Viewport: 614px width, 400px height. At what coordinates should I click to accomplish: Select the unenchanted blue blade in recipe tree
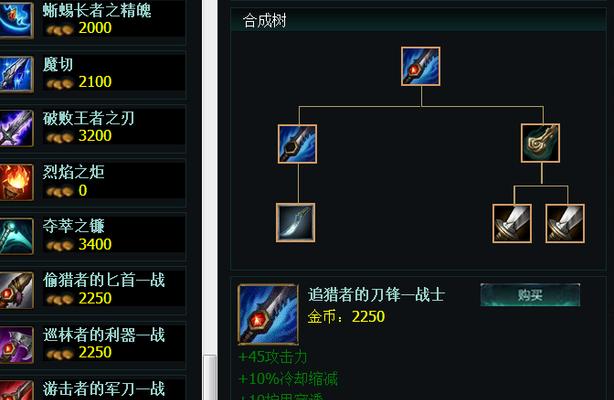(x=297, y=144)
